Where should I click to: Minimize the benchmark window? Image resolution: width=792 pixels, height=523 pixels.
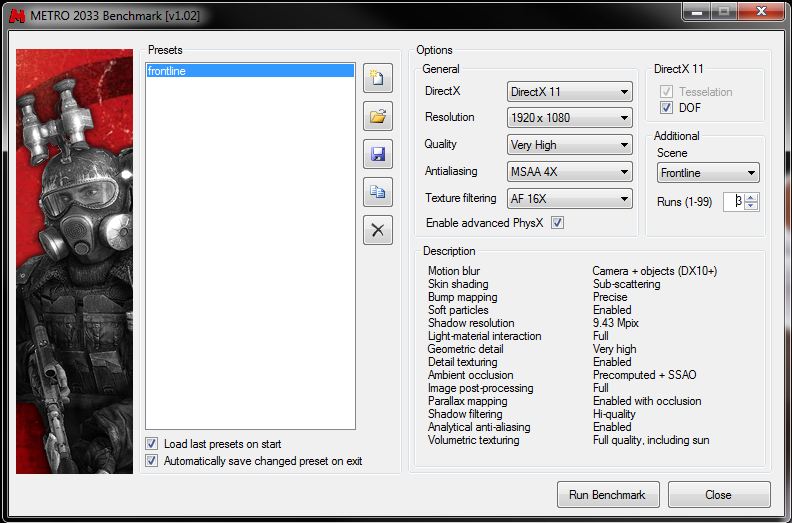(x=697, y=11)
